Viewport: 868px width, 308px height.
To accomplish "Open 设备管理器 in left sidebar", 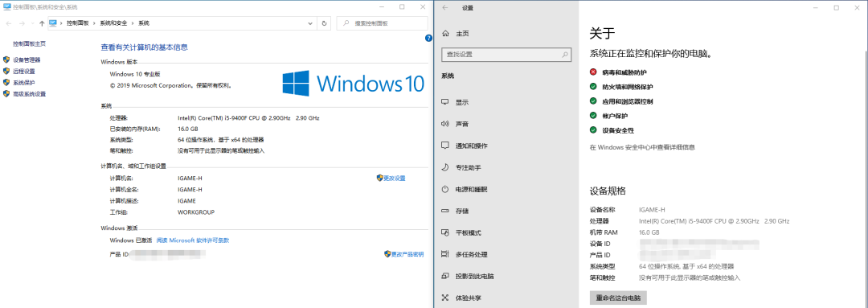I will (27, 60).
